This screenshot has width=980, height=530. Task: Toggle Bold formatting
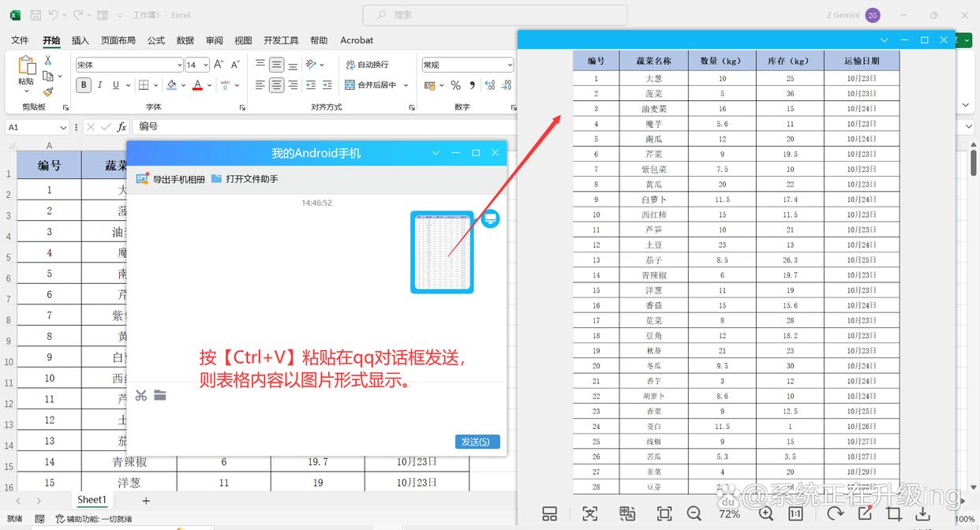(84, 85)
